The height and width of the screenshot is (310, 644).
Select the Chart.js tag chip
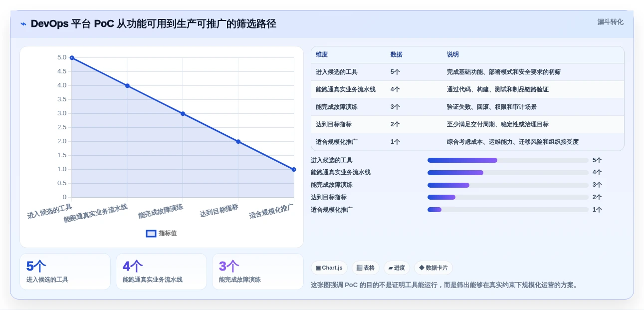coord(329,268)
